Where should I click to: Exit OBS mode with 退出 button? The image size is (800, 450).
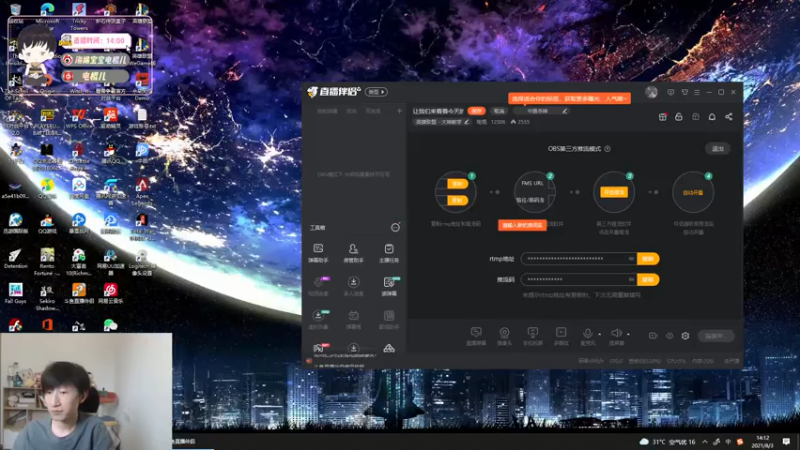pyautogui.click(x=718, y=148)
